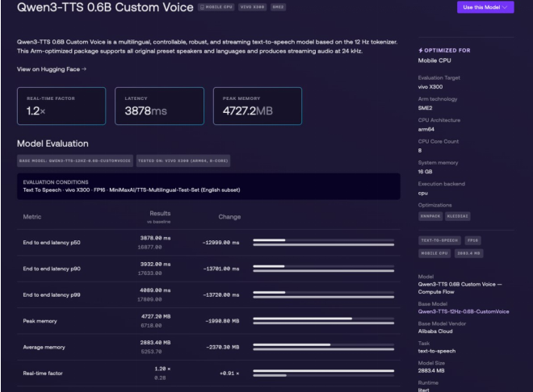Click the Tested On vivo X300 tag
This screenshot has height=392, width=533.
pos(183,161)
